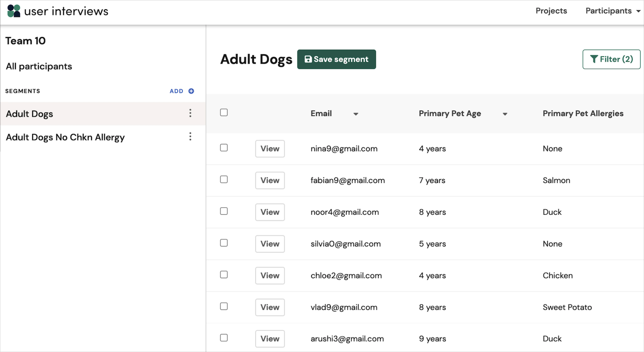Click the plus icon next to ADD

click(x=191, y=91)
